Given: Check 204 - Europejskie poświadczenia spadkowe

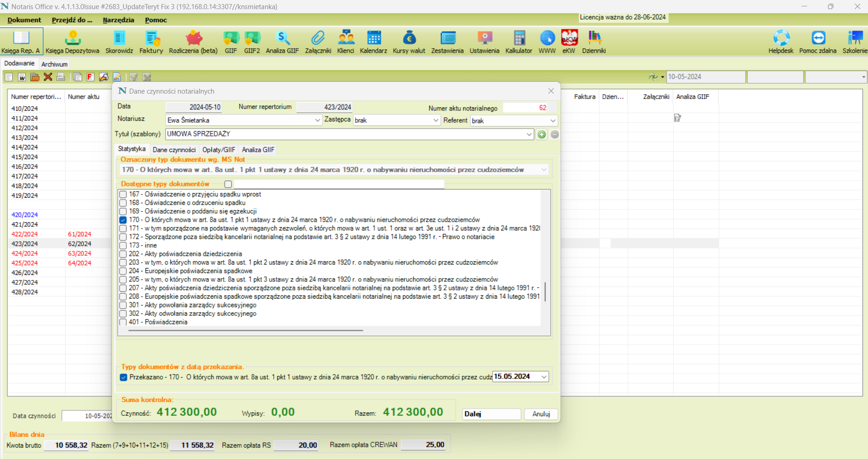Looking at the screenshot, I should click(x=123, y=271).
